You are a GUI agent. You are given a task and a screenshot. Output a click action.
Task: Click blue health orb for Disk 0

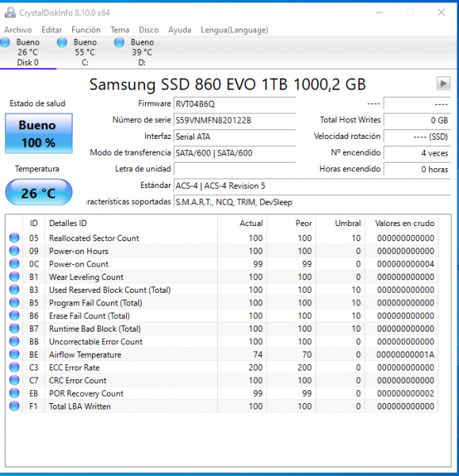(x=6, y=42)
